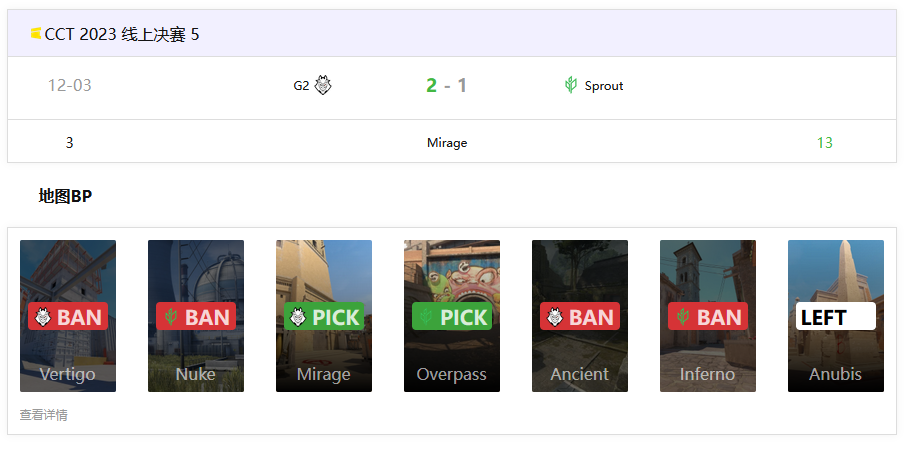Open the Overpass map card
This screenshot has width=907, height=455.
point(452,316)
